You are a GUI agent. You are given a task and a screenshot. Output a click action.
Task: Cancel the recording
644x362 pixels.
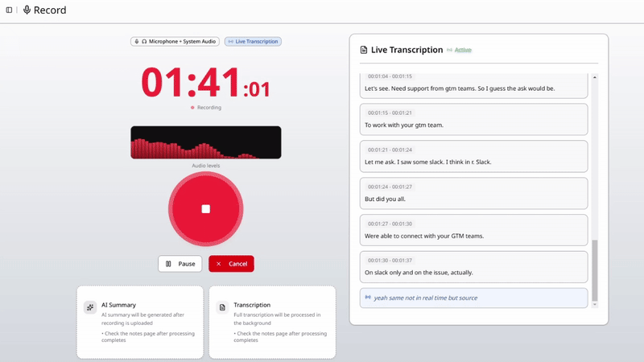pyautogui.click(x=231, y=264)
